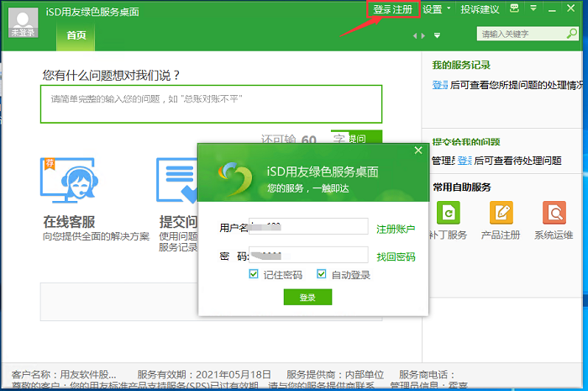Toggle the 记住密码 checkbox
Screen dimensions: 588x391
pos(254,274)
